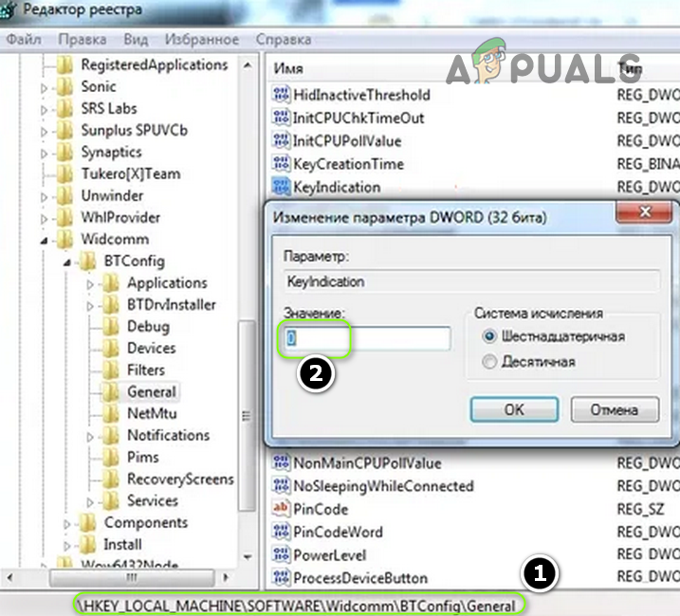Click the Pims folder icon
Screen dimensions: 680x616
pos(111,457)
